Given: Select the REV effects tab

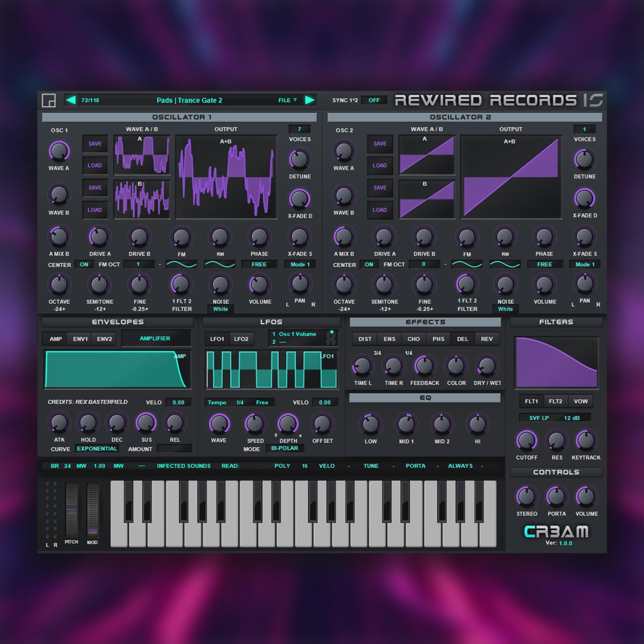Looking at the screenshot, I should (x=487, y=339).
